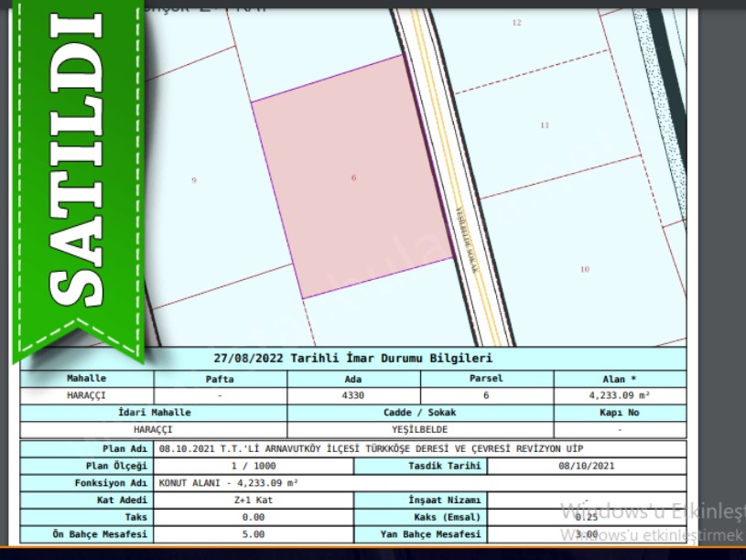Select the Plan Ölçeği value 1 / 1000
Image resolution: width=746 pixels, height=560 pixels.
[254, 466]
